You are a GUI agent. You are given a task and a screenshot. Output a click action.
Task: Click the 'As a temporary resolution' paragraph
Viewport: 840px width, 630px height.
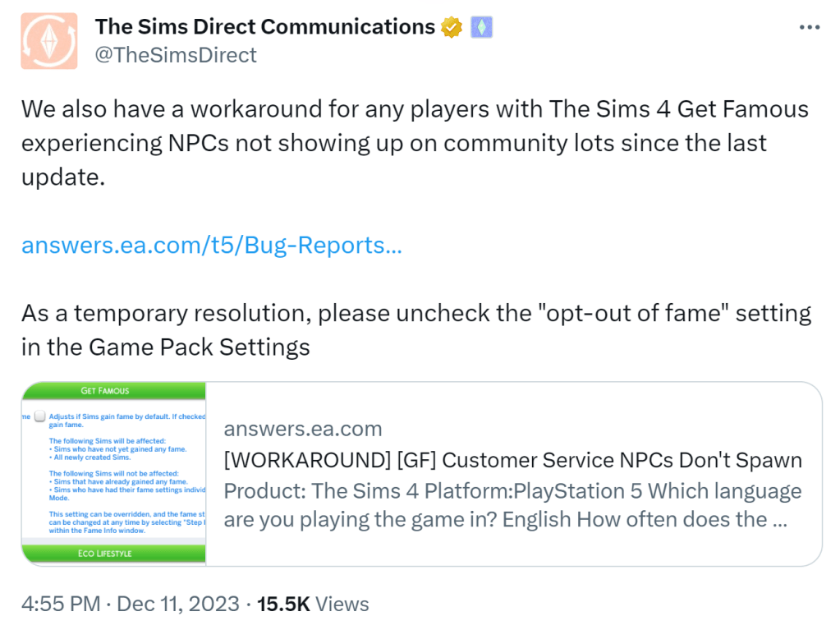415,329
